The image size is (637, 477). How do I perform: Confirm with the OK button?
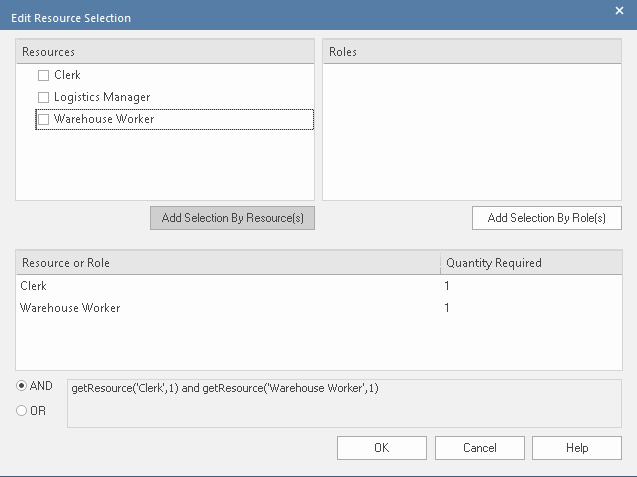pyautogui.click(x=381, y=448)
